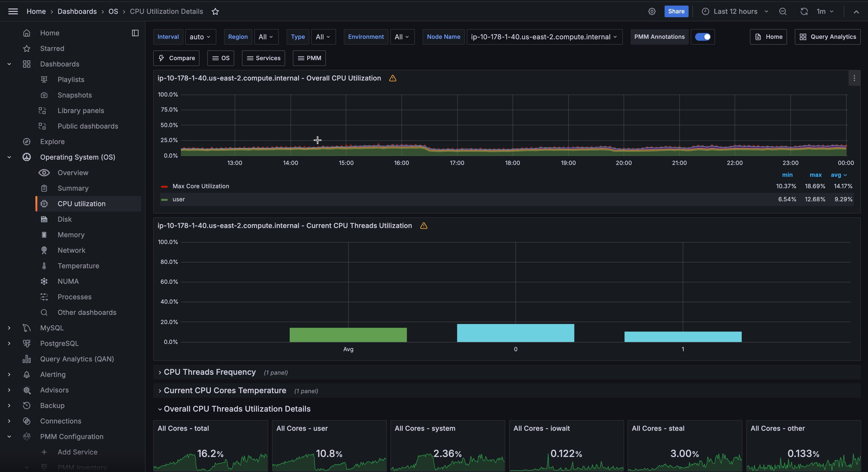Refresh the dashboard

804,11
